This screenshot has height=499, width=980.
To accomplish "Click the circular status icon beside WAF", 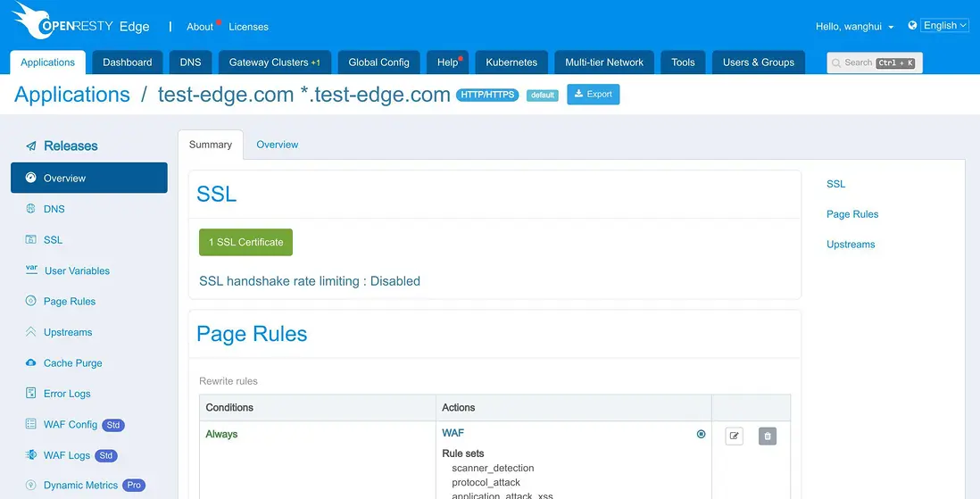I will tap(702, 434).
